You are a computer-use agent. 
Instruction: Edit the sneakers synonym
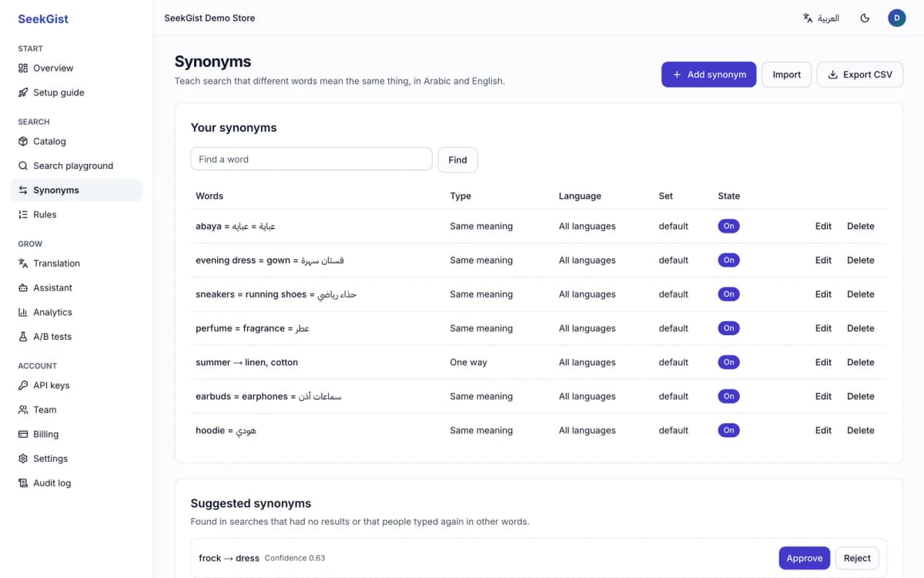pos(823,294)
